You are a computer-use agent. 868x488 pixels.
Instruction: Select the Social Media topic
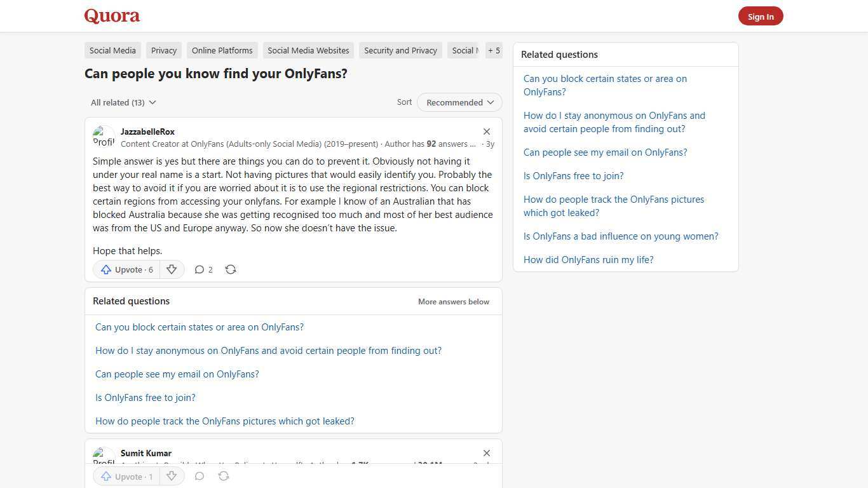(x=112, y=50)
